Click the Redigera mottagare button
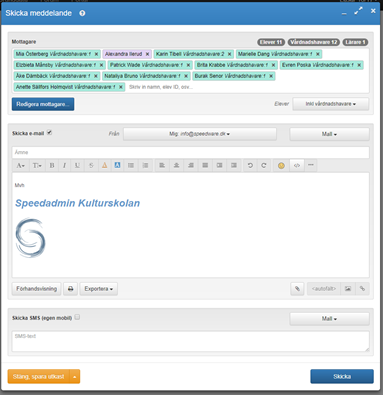This screenshot has width=383, height=395. (43, 104)
